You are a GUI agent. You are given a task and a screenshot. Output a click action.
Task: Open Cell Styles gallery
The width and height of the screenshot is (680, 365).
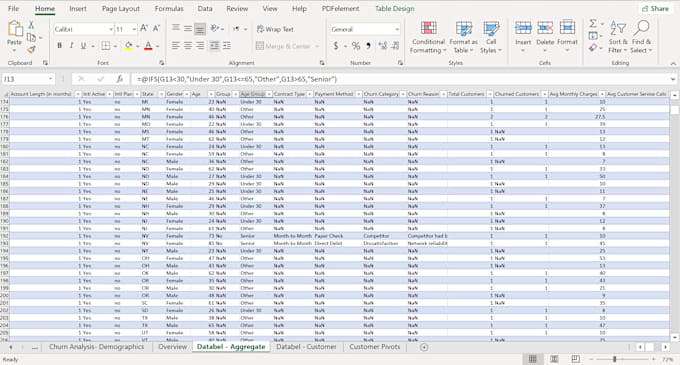491,37
